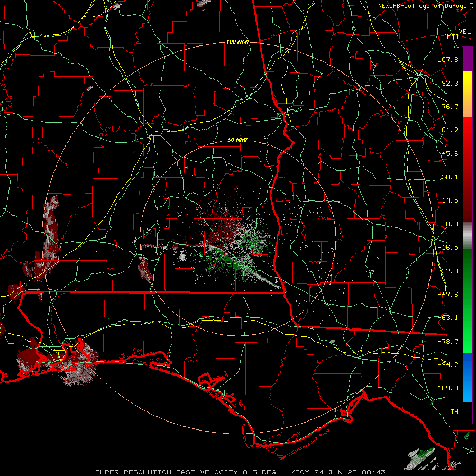Viewport: 476px width, 476px height.
Task: Click the KEOX station identifier in caption
Action: pos(300,472)
